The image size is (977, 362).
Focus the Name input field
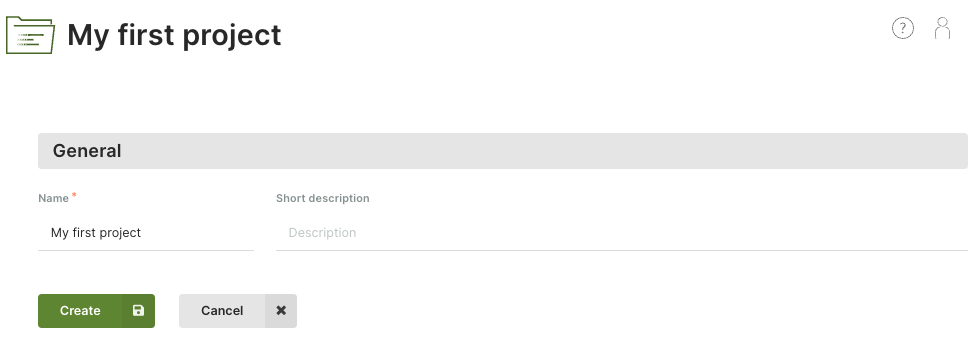146,233
